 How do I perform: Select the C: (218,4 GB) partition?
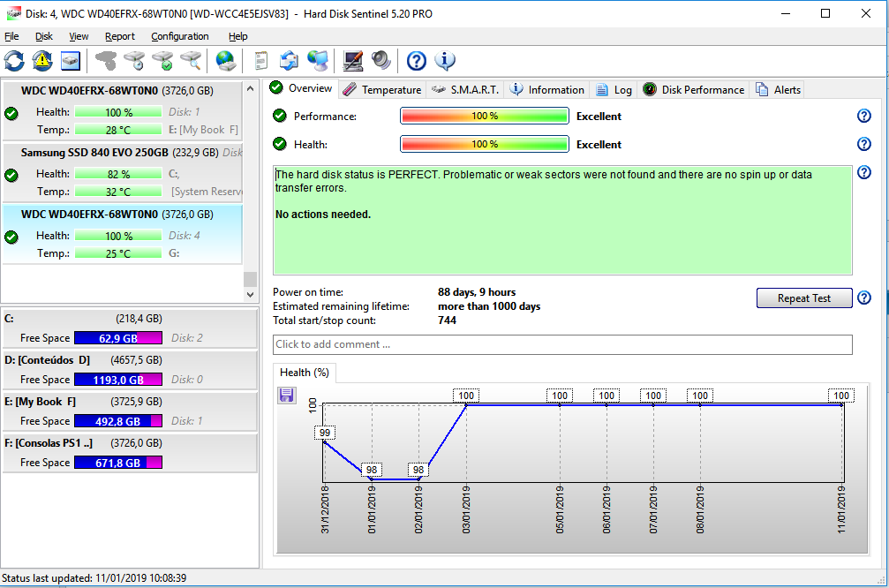click(130, 328)
